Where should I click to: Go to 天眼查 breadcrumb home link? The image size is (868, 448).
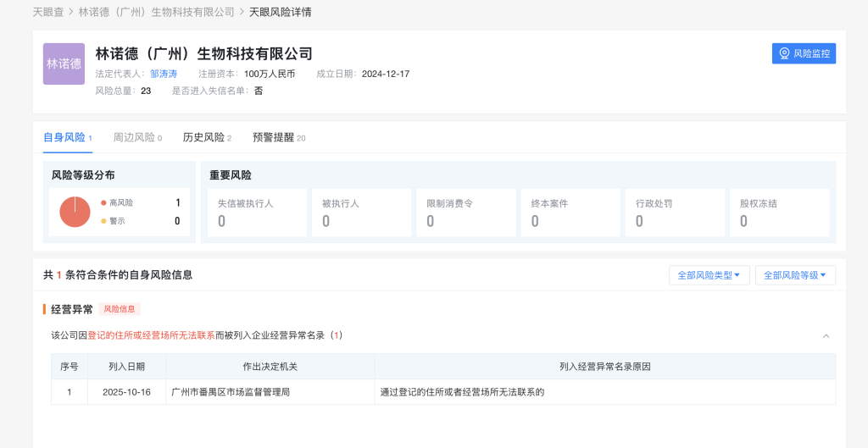click(47, 12)
